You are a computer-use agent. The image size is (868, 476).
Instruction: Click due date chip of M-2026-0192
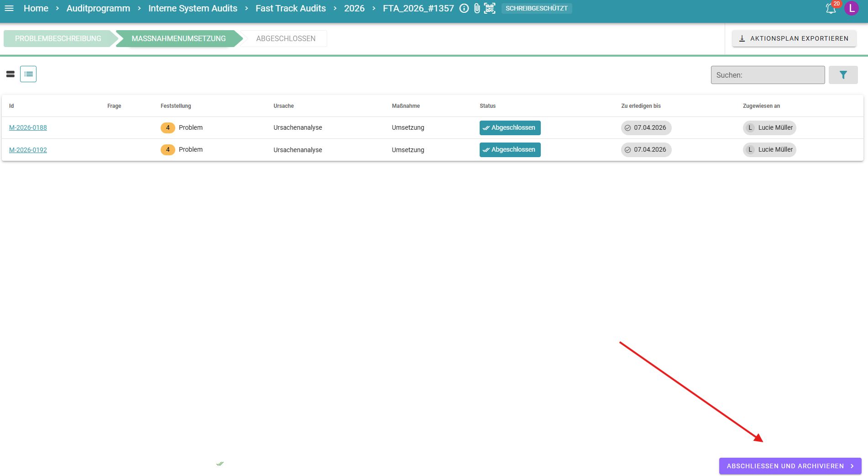[646, 150]
